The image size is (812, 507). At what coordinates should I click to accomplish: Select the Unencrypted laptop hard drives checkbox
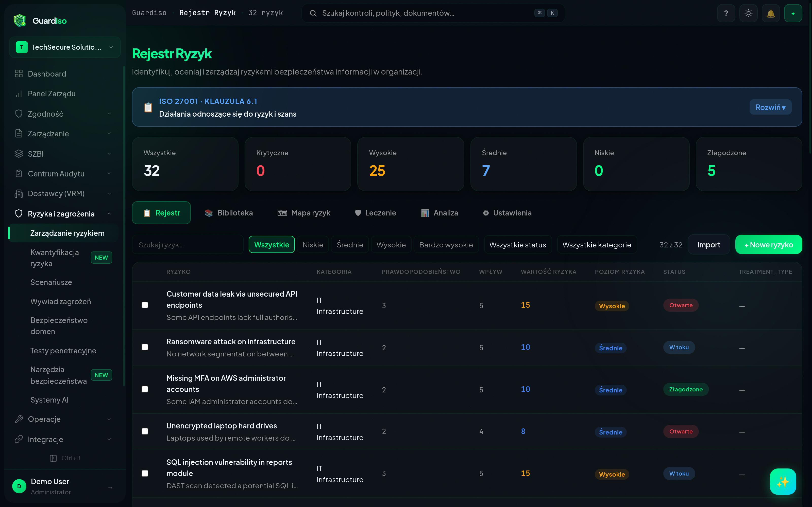coord(145,431)
